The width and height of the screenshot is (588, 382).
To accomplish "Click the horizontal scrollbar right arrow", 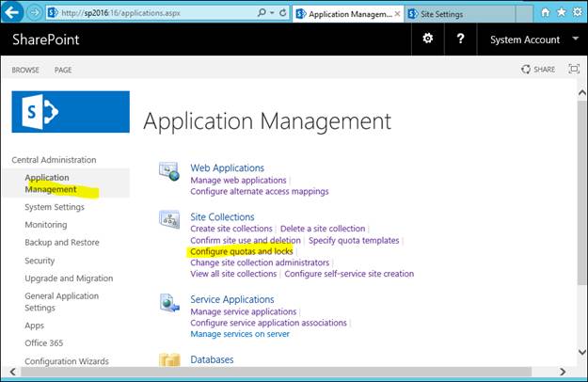I will coord(563,372).
